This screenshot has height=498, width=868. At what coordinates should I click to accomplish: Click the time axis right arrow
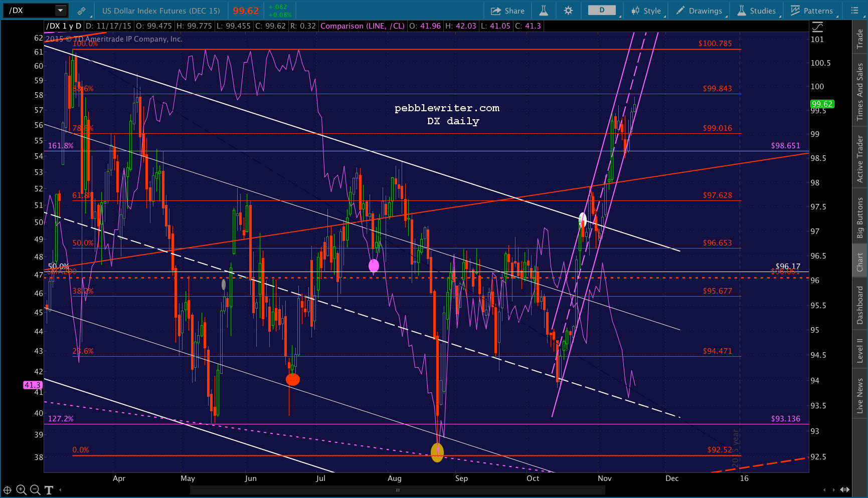click(x=834, y=490)
